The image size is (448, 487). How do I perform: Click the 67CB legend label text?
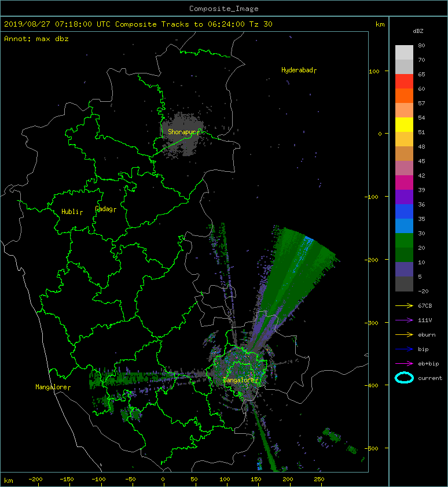[x=425, y=306]
